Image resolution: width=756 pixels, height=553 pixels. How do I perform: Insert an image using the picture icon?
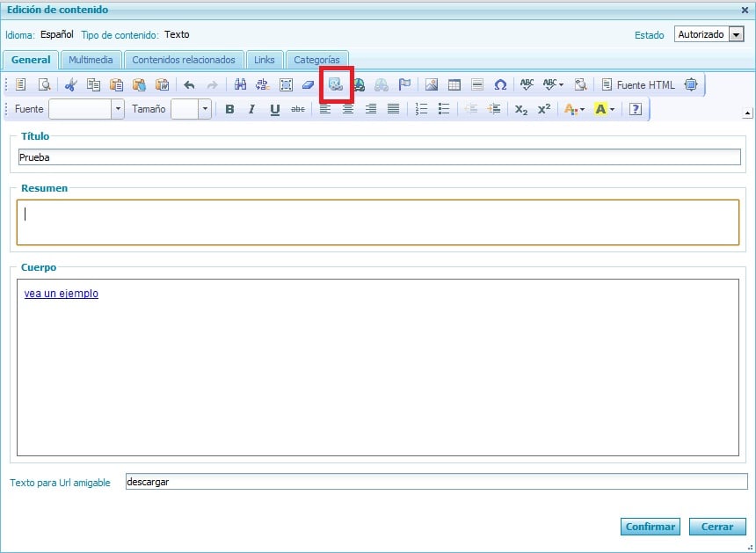[432, 85]
